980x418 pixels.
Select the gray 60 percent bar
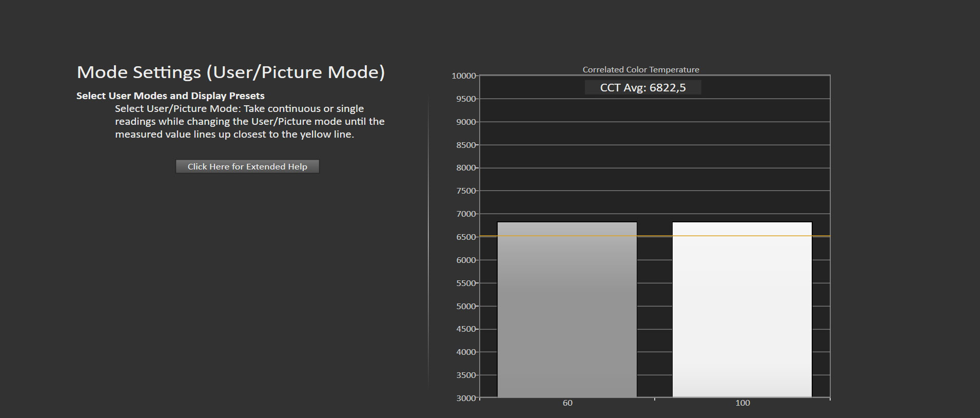click(x=567, y=309)
